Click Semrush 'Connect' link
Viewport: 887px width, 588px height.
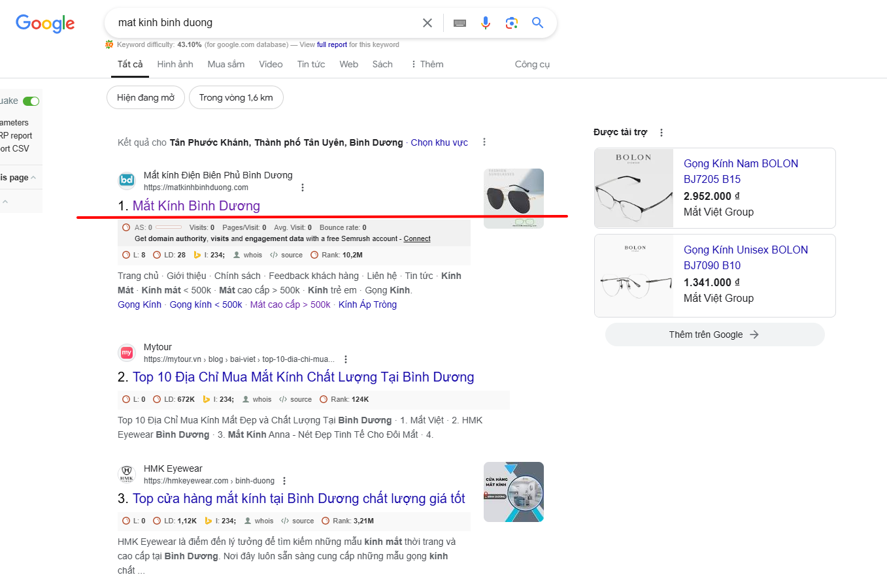pos(417,238)
